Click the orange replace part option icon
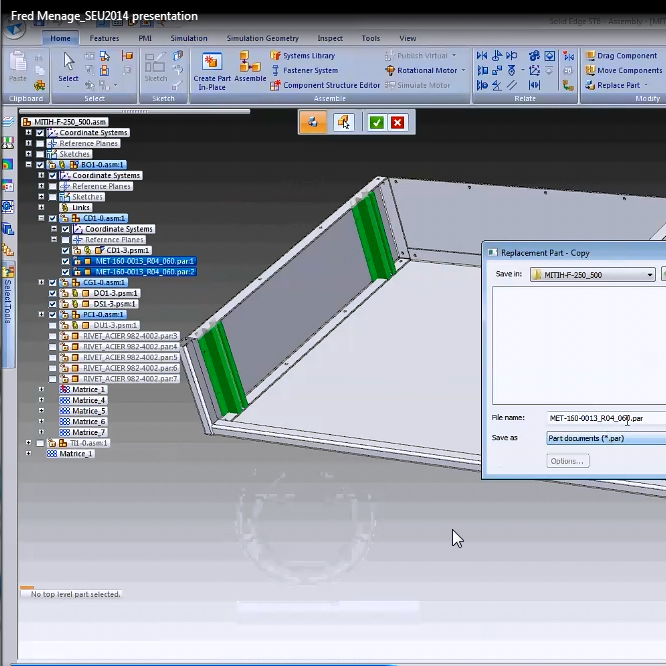 coord(313,122)
